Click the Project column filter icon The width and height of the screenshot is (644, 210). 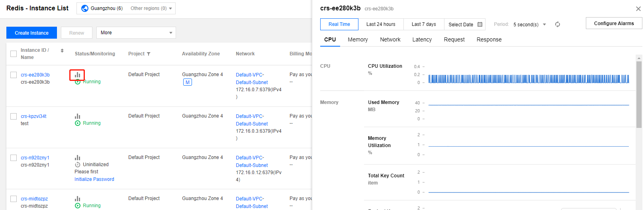[149, 54]
